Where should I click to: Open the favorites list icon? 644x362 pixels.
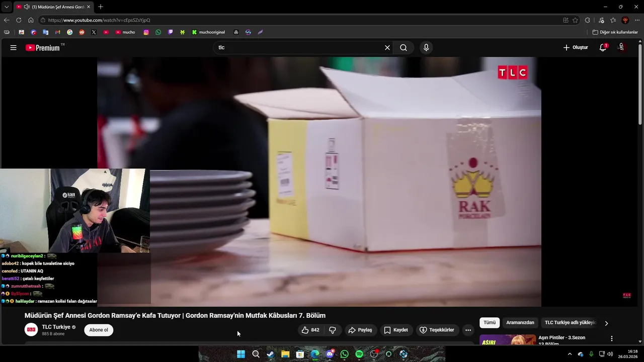[x=613, y=20]
